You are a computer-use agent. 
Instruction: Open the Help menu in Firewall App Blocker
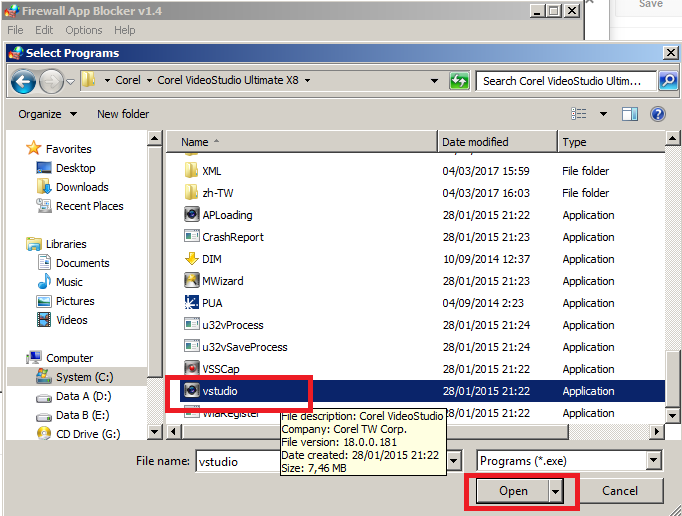coord(124,30)
